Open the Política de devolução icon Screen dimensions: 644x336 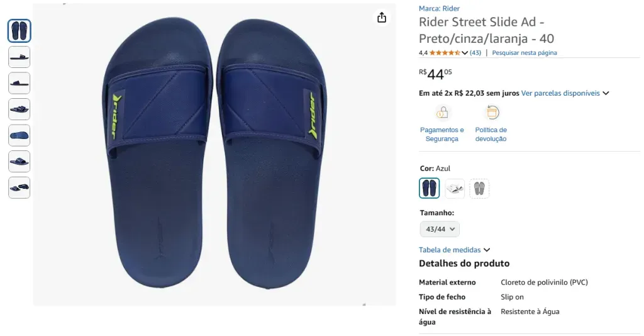click(x=492, y=112)
